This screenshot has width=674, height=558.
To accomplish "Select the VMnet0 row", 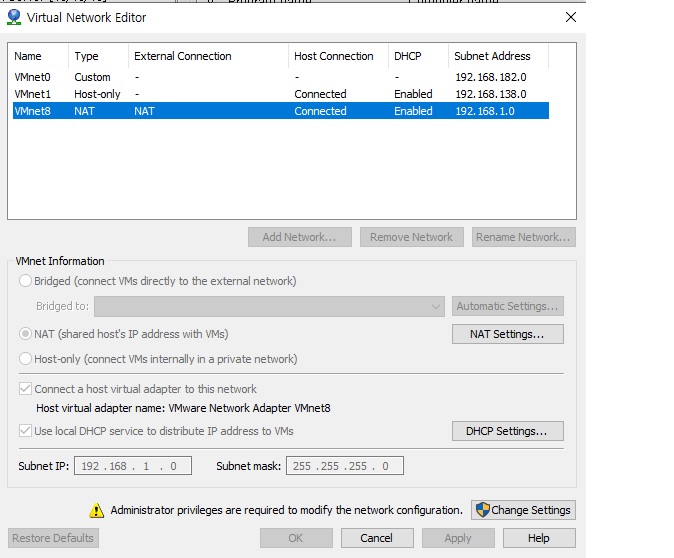I will point(281,77).
